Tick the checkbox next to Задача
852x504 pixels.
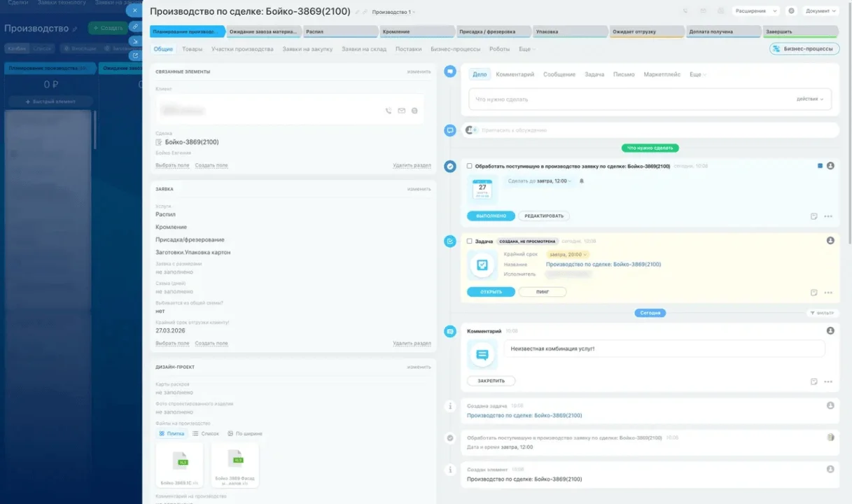(470, 241)
